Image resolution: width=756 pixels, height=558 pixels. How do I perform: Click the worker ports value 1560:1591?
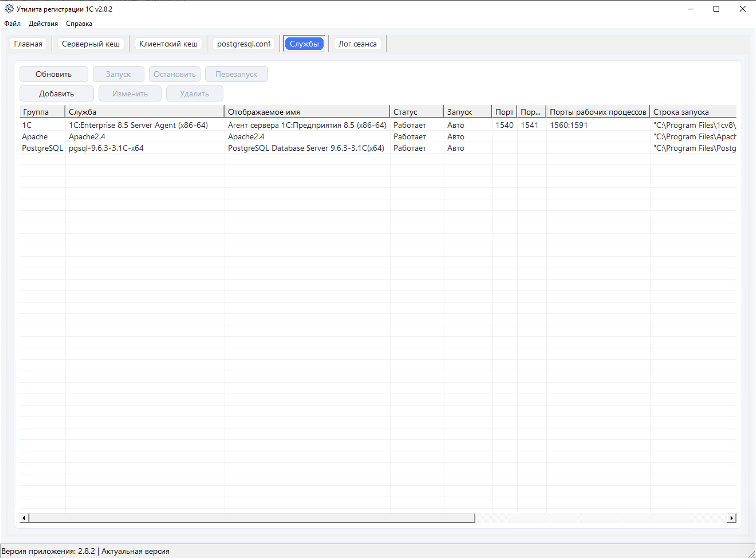(x=598, y=125)
